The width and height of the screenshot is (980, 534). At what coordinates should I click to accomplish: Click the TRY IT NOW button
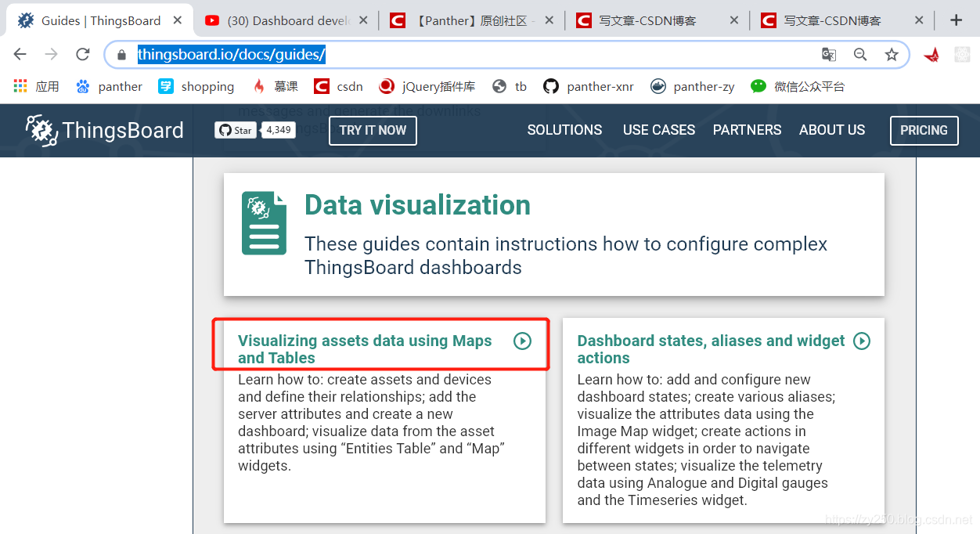pos(373,130)
